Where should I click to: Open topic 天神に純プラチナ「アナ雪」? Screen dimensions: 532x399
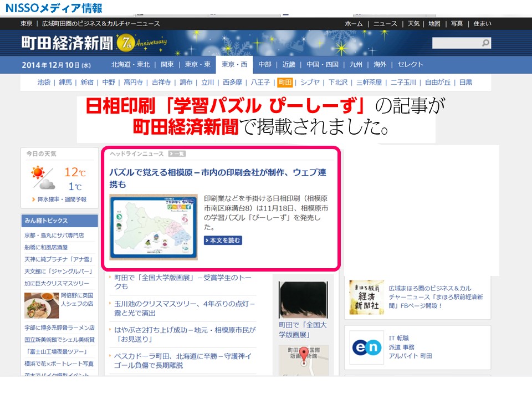pyautogui.click(x=59, y=259)
